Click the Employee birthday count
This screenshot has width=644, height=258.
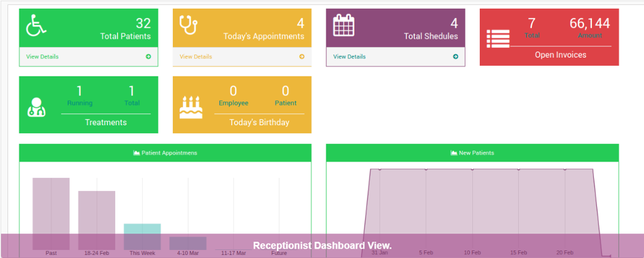[x=233, y=91]
